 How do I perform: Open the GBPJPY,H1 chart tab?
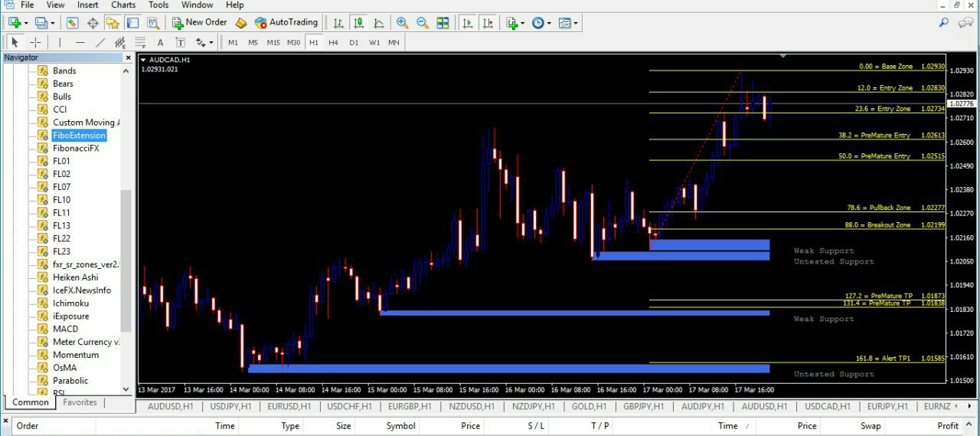643,407
